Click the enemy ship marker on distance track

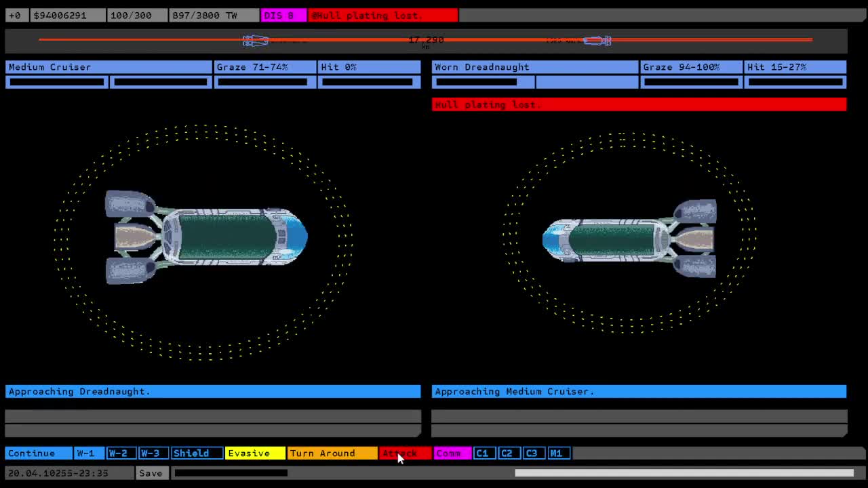(597, 41)
